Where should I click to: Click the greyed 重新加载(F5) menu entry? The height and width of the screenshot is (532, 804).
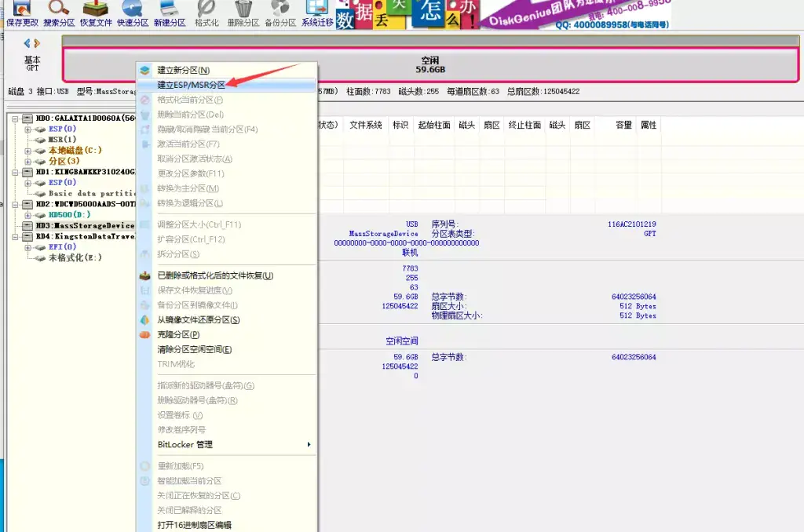[x=227, y=466]
